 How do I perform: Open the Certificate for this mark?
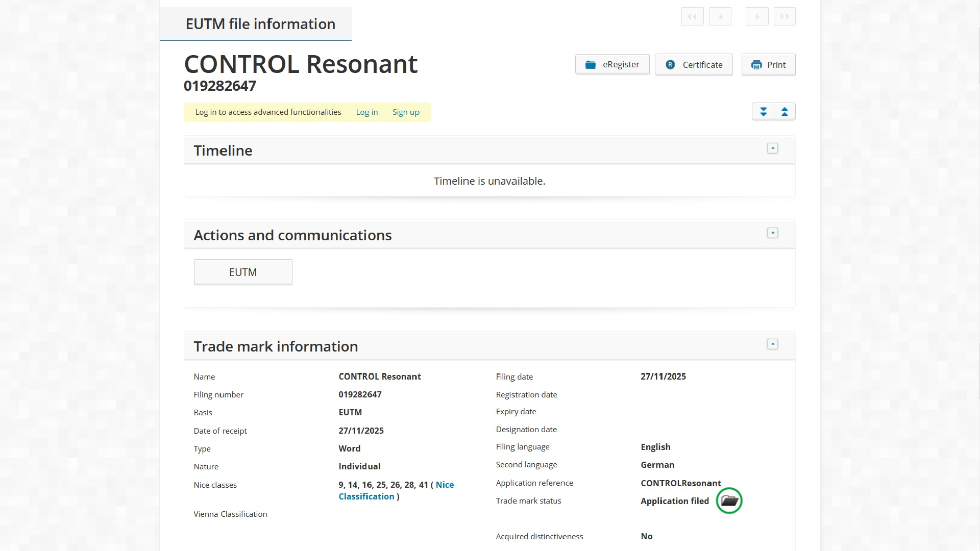pyautogui.click(x=694, y=65)
